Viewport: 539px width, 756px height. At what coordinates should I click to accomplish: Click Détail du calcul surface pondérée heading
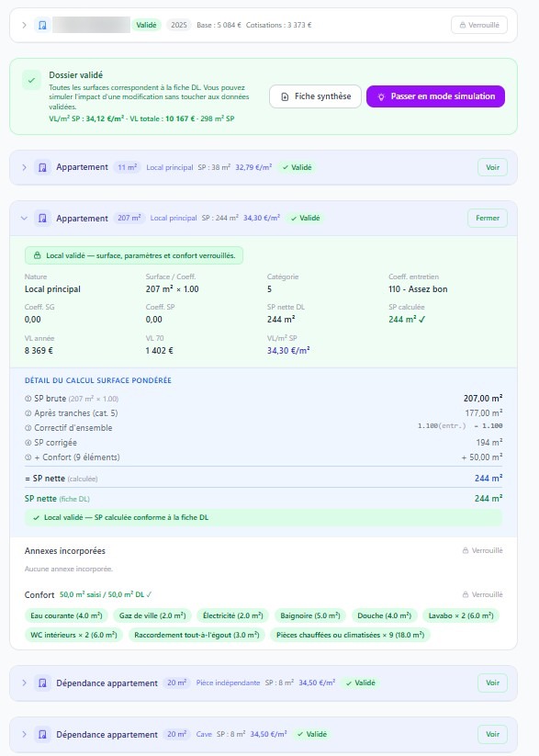(98, 380)
